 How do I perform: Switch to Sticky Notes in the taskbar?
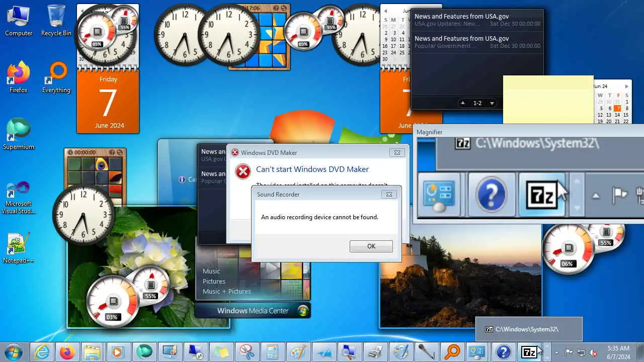pyautogui.click(x=221, y=352)
